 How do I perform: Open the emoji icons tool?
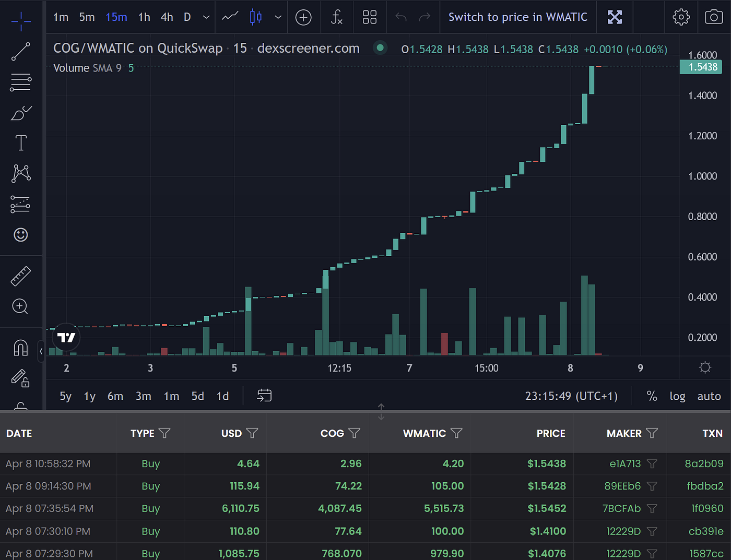click(21, 235)
